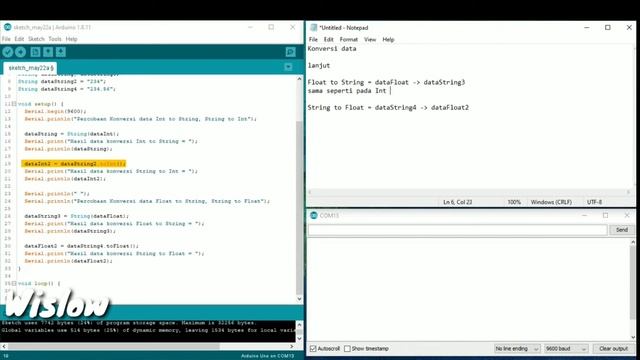Open Notepad File menu
Screen dimensions: 640x360
(x=313, y=40)
